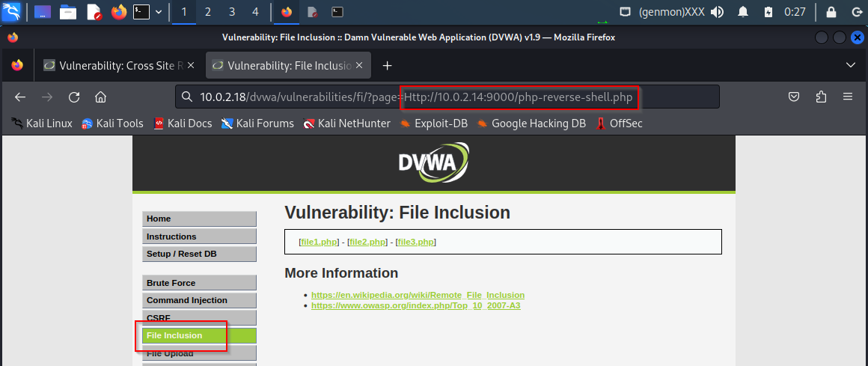The image size is (868, 366).
Task: Open the Firefox hamburger menu
Action: click(848, 97)
